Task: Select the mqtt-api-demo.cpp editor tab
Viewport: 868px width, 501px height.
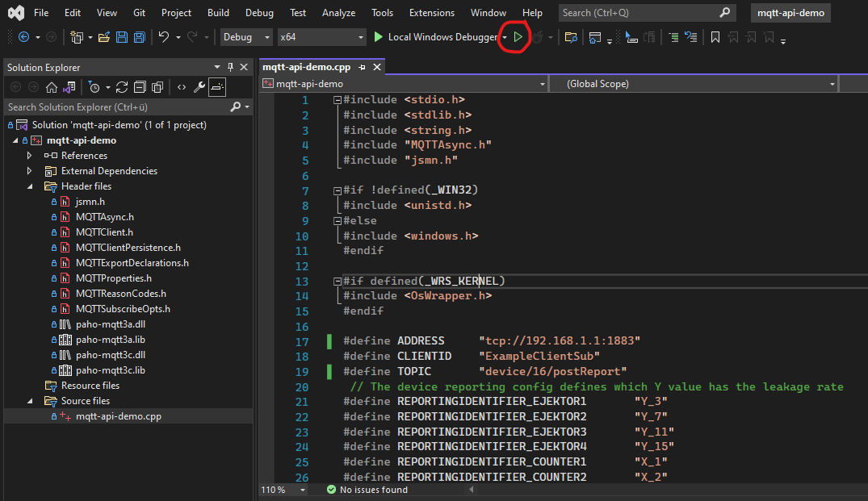Action: [308, 67]
